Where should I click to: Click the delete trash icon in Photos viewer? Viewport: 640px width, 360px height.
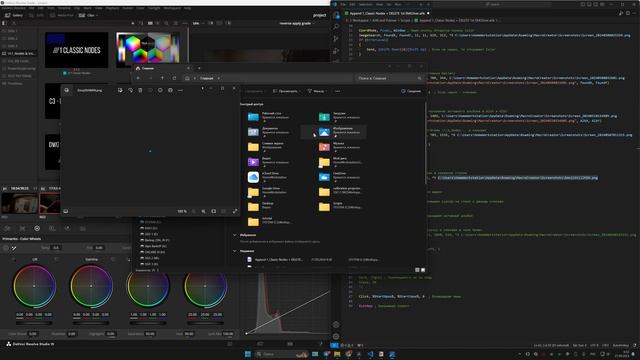coord(140,90)
